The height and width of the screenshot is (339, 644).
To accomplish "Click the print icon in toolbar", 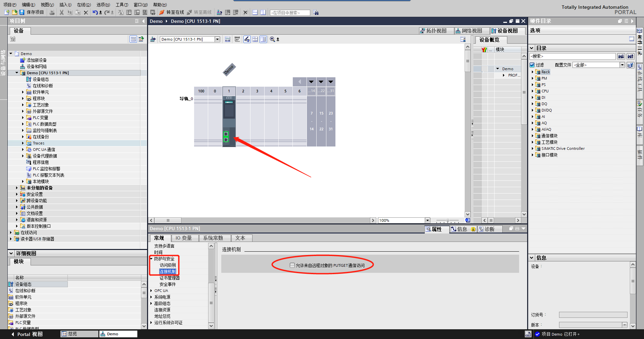I will 52,12.
